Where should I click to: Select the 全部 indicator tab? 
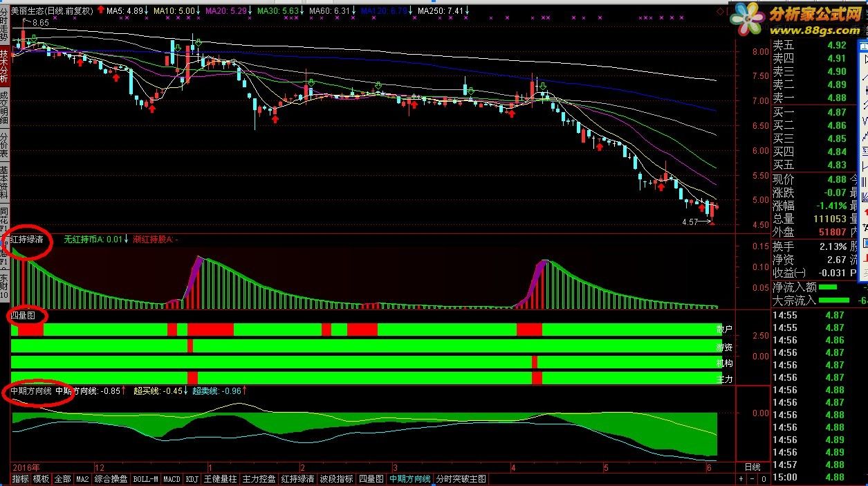(62, 479)
